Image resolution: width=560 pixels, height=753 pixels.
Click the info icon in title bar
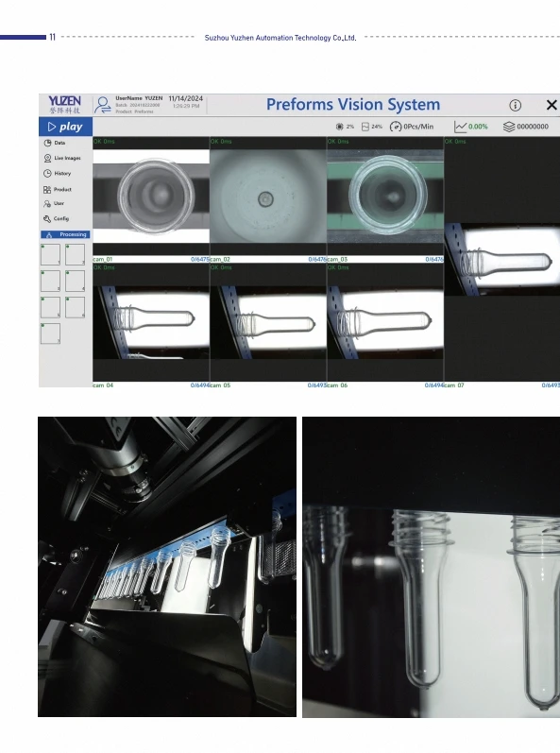pyautogui.click(x=515, y=105)
